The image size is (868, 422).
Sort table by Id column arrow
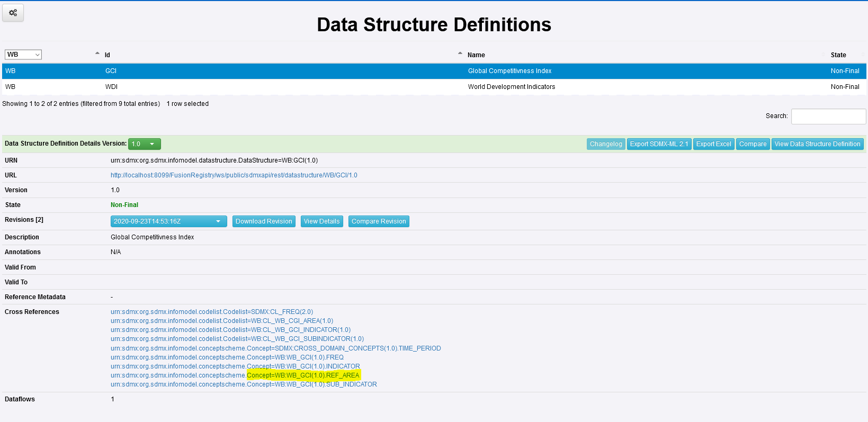click(97, 54)
